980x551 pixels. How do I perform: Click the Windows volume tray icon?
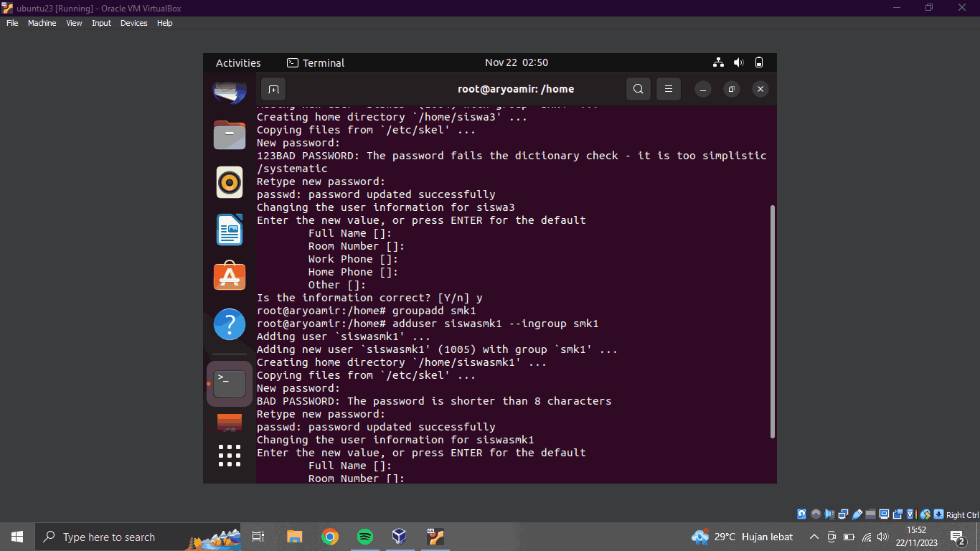[882, 537]
